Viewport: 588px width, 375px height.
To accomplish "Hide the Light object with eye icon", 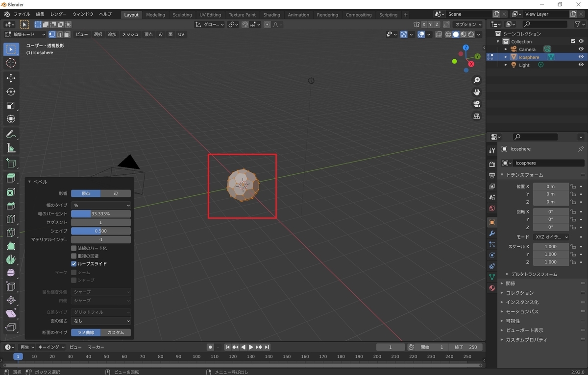I will (581, 65).
